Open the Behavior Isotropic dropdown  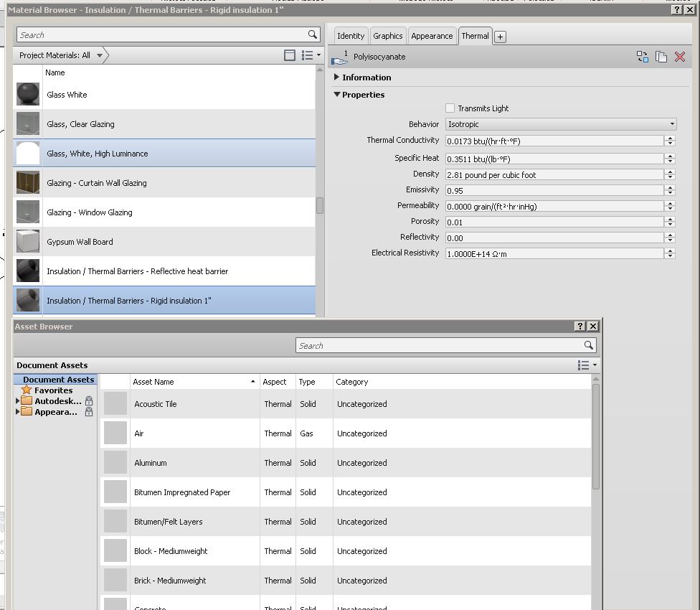[x=561, y=124]
